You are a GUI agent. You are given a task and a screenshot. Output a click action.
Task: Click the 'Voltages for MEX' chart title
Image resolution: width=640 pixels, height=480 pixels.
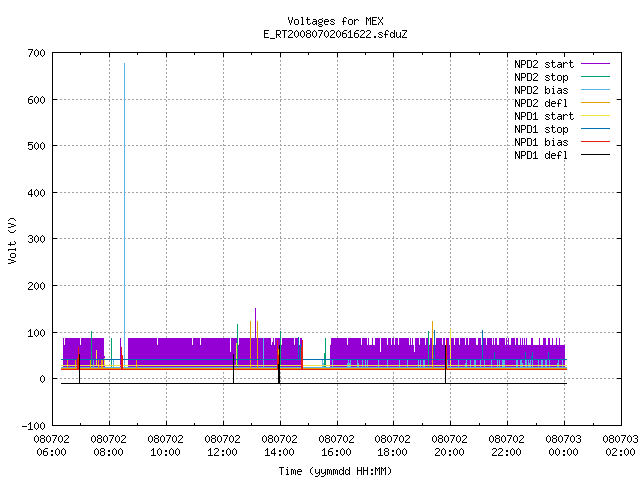click(x=335, y=21)
